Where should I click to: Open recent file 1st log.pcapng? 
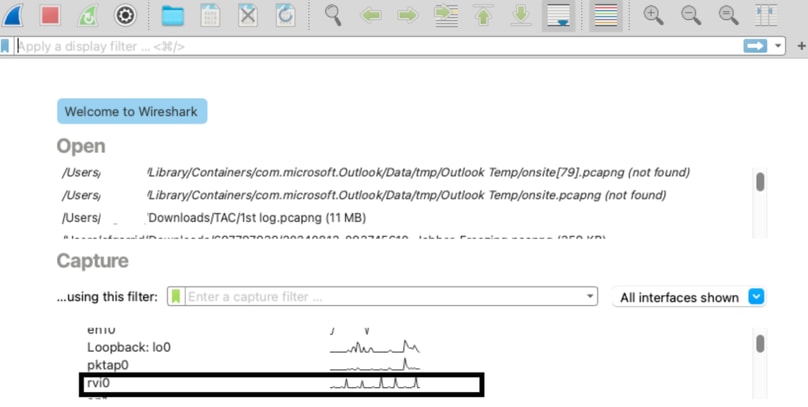click(x=214, y=218)
